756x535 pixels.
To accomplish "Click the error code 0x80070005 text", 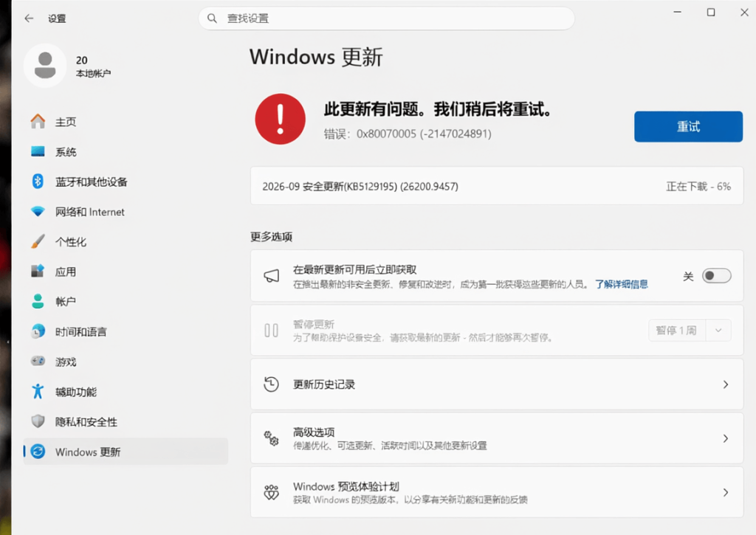I will pyautogui.click(x=408, y=134).
